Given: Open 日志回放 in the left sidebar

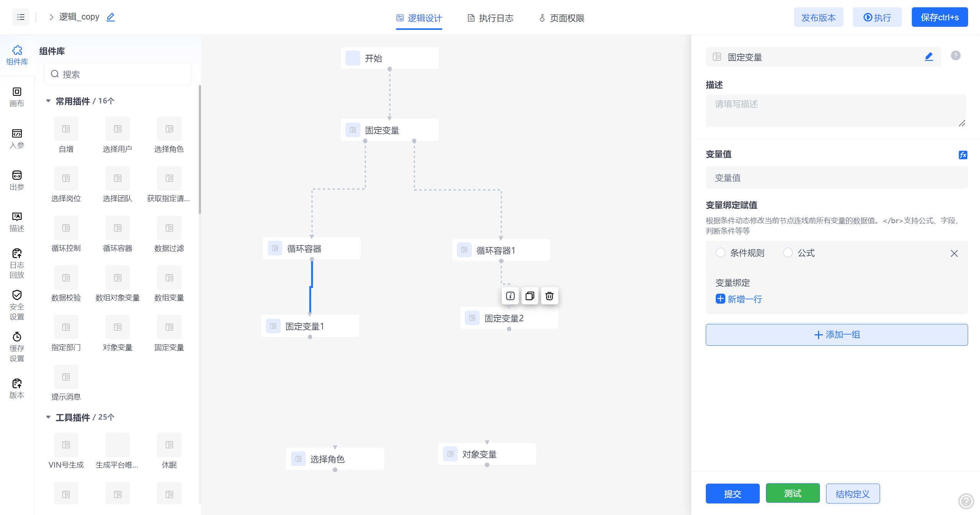Looking at the screenshot, I should point(17,263).
